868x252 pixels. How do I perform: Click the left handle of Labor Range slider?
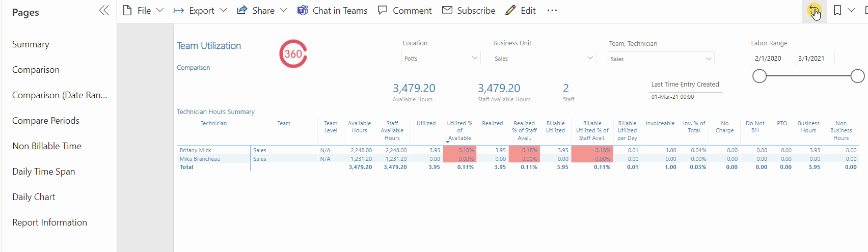tap(759, 76)
